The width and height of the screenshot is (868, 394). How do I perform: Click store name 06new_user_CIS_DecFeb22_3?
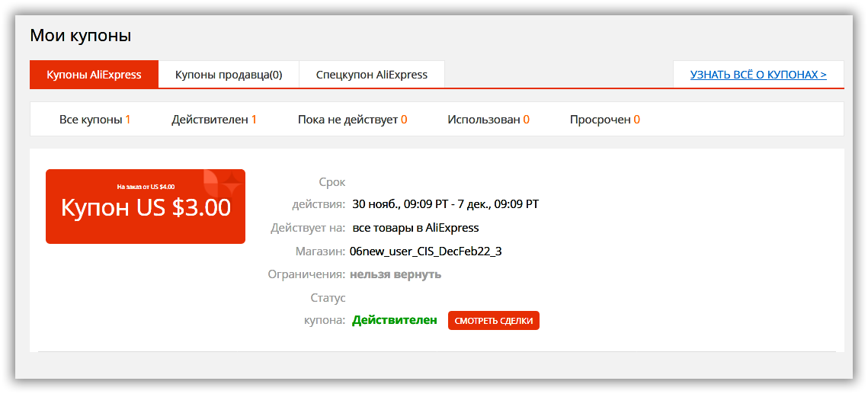pos(426,251)
